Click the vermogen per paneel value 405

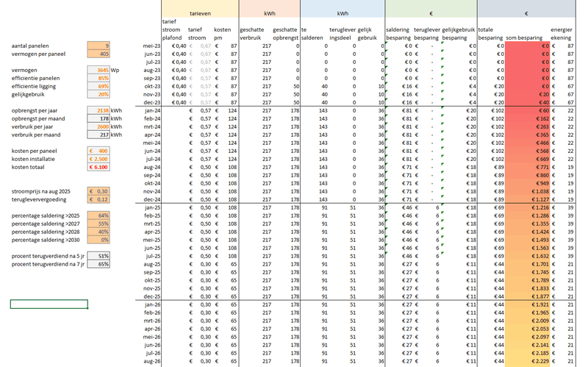coord(98,54)
